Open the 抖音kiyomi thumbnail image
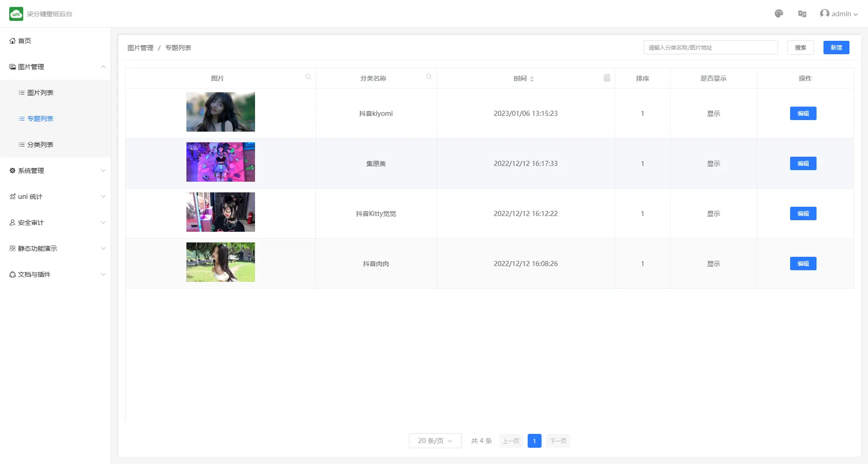This screenshot has width=868, height=464. coord(221,112)
